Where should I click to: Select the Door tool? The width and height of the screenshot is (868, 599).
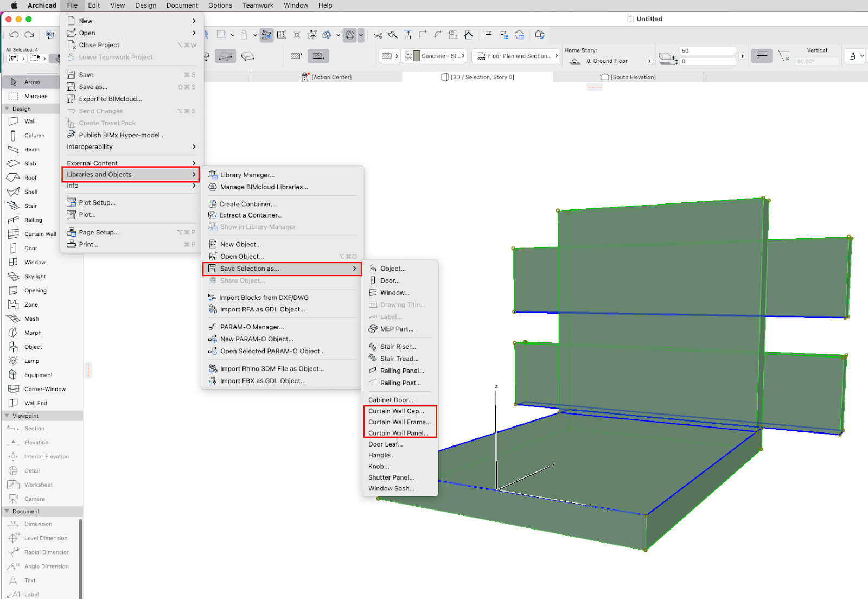[30, 248]
